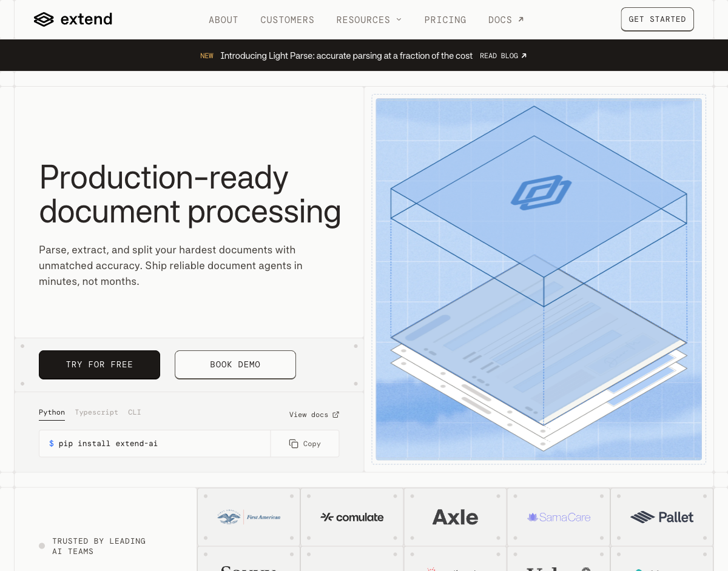Click the arrow icon beside Docs
This screenshot has width=728, height=571.
521,19
